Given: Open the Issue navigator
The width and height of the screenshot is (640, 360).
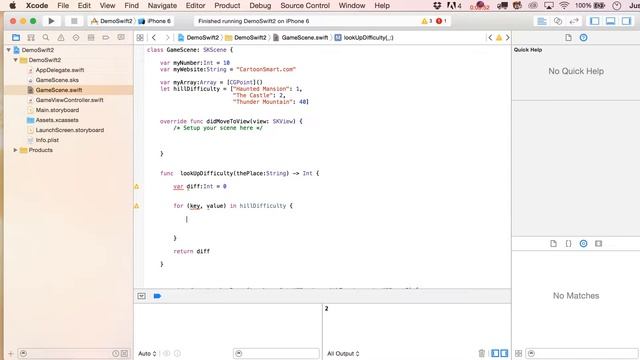Looking at the screenshot, I should coord(61,38).
